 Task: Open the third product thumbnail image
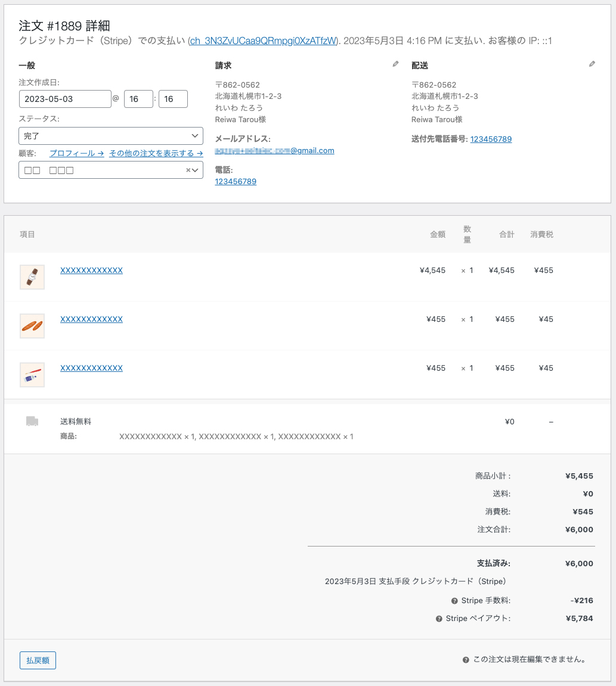click(x=32, y=375)
